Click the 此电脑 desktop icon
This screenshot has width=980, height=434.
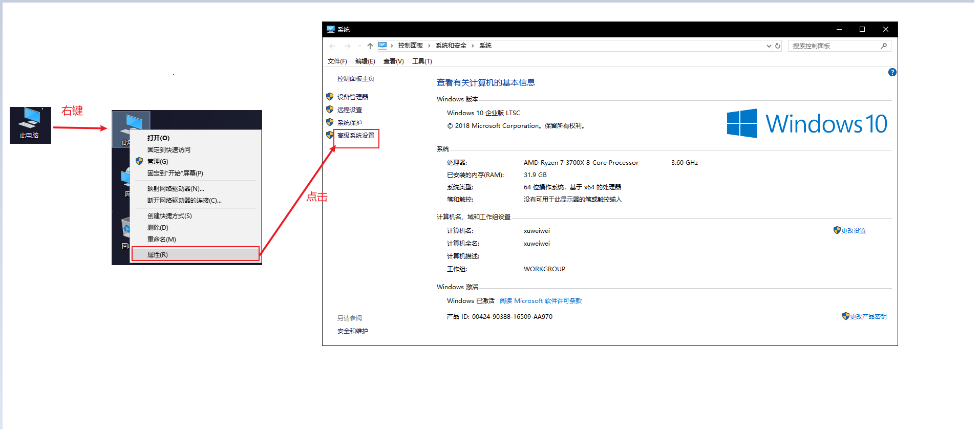coord(30,125)
